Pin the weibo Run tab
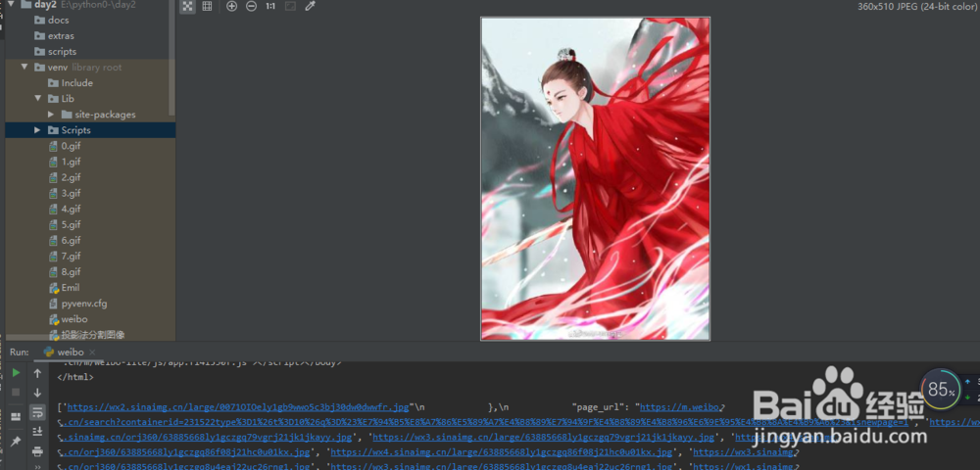Screen dimensions: 980x470 coord(17,442)
